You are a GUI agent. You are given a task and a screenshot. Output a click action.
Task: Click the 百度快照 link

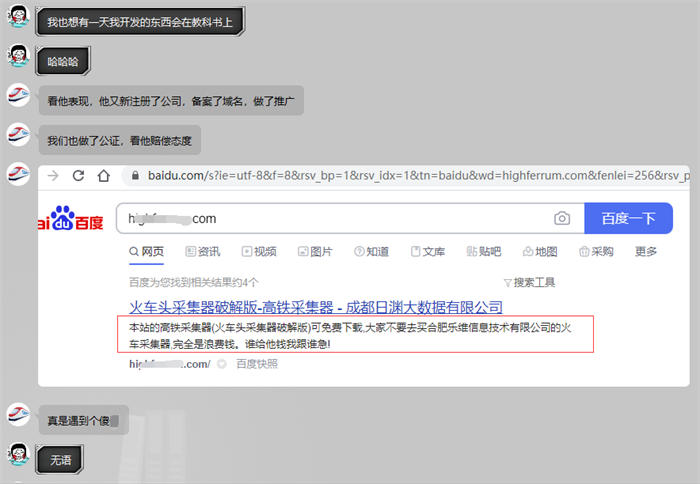coord(257,364)
